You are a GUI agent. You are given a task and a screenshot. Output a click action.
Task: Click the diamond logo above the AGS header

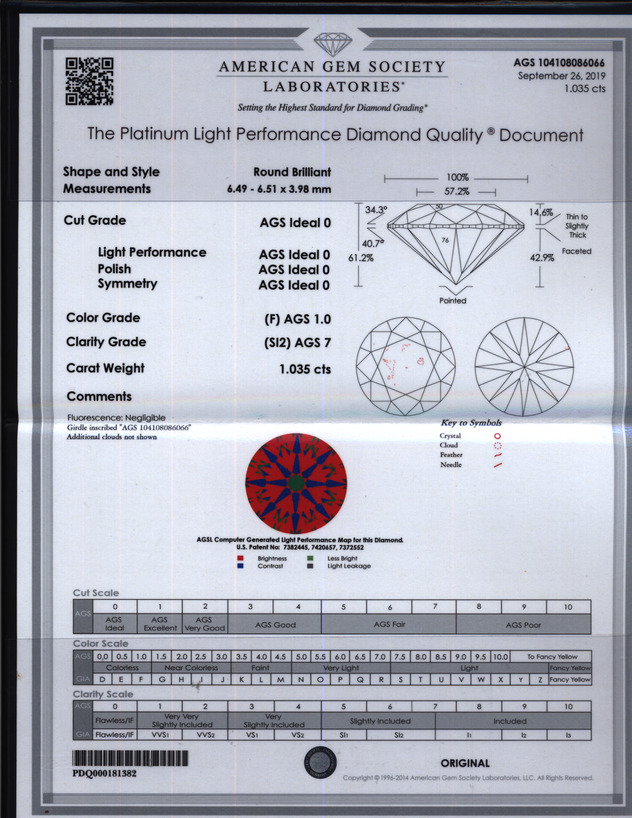tap(331, 44)
